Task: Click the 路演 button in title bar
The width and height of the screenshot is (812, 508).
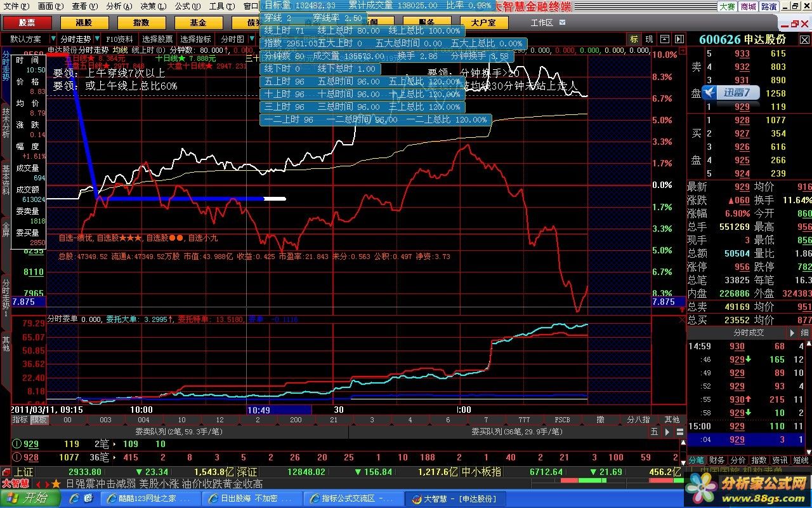Action: coord(769,6)
